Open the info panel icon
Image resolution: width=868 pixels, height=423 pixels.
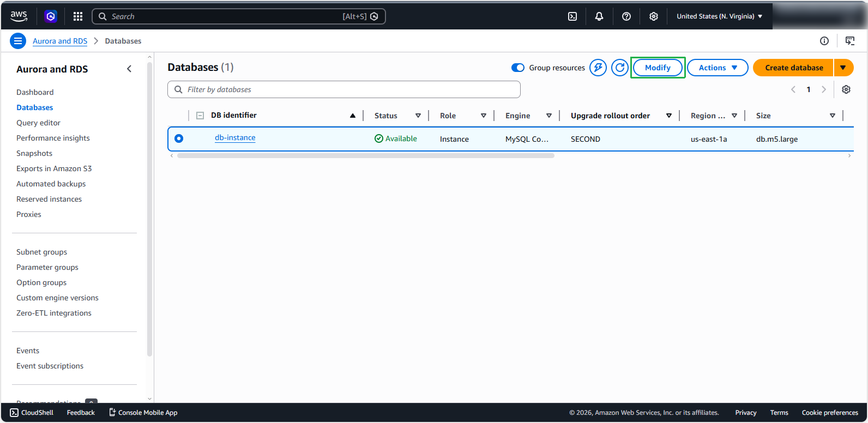824,41
